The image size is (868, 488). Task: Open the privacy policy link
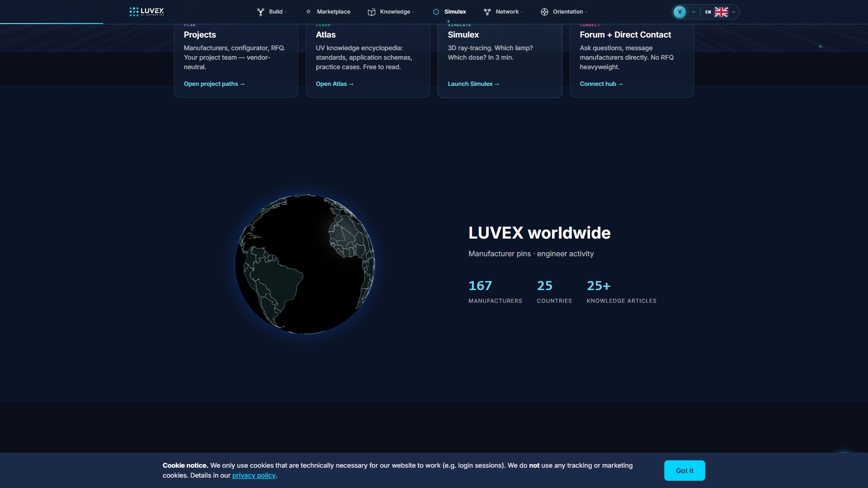(x=254, y=475)
